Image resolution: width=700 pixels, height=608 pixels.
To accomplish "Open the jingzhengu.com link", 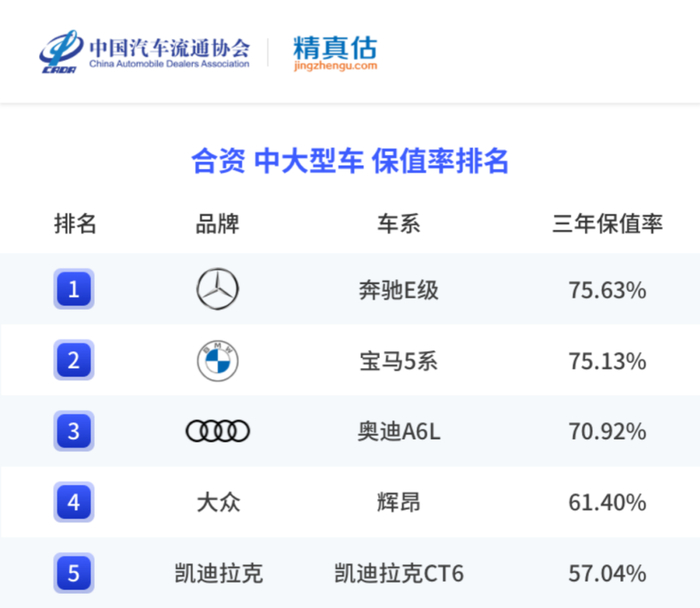I will [336, 66].
